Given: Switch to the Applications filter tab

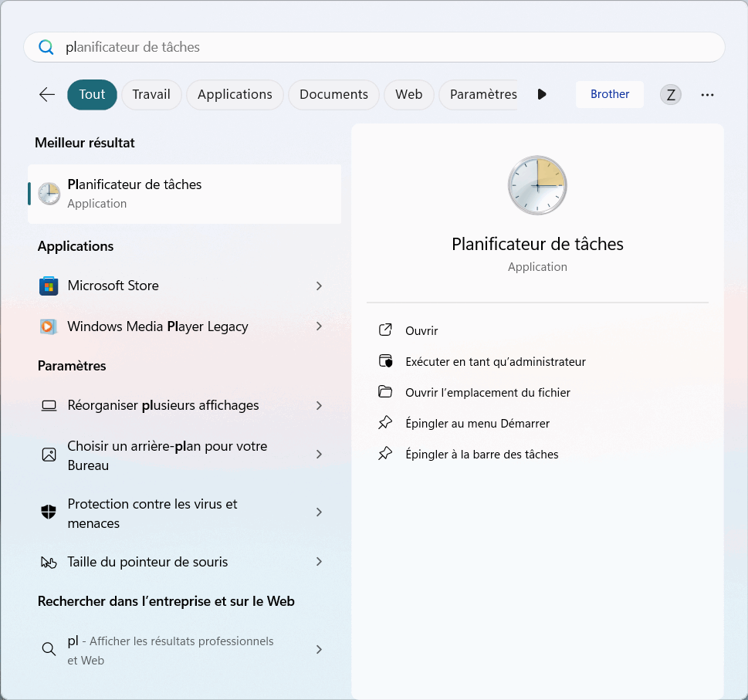Looking at the screenshot, I should 235,94.
